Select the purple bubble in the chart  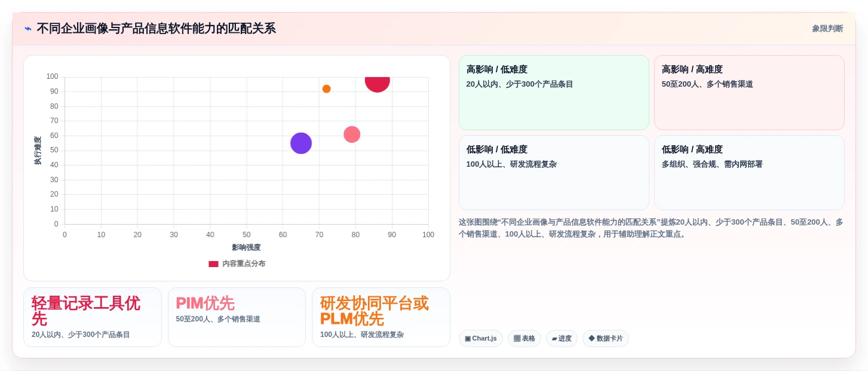point(301,143)
